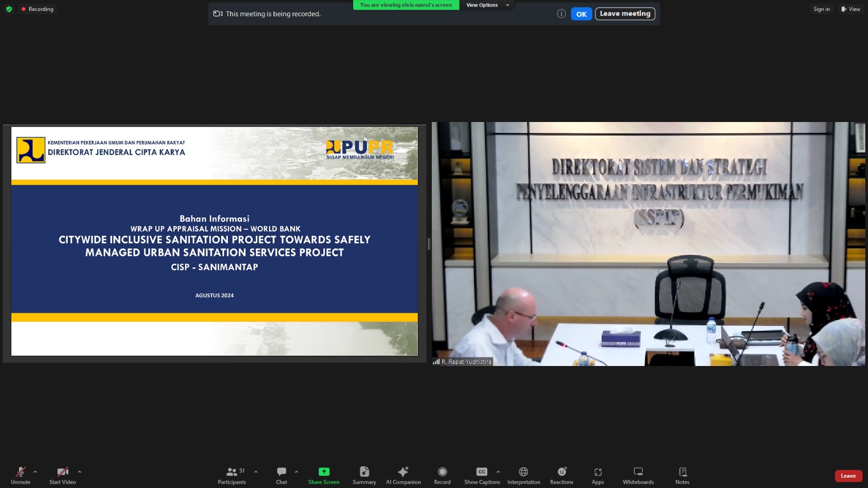
Task: Open meeting Summary
Action: point(364,476)
